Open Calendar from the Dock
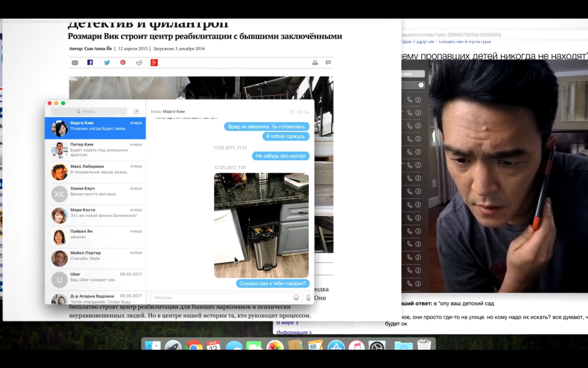This screenshot has width=588, height=368. click(x=213, y=345)
